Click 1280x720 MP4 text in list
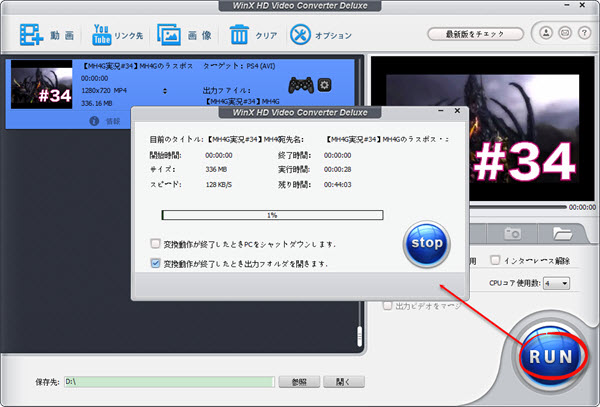This screenshot has width=600, height=407. (x=104, y=91)
